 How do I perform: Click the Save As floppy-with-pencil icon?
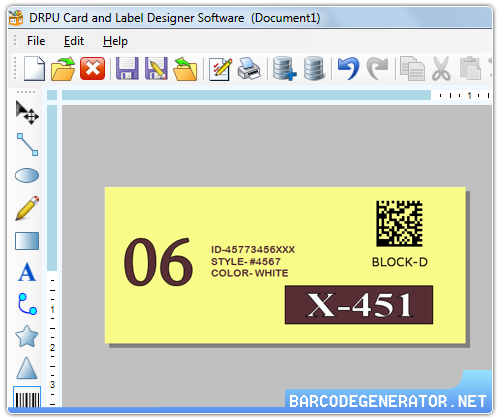(156, 69)
